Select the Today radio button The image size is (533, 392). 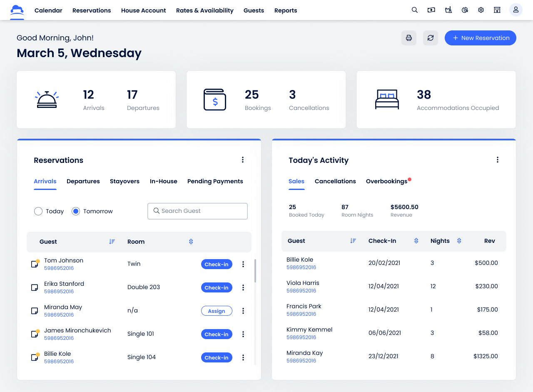38,211
